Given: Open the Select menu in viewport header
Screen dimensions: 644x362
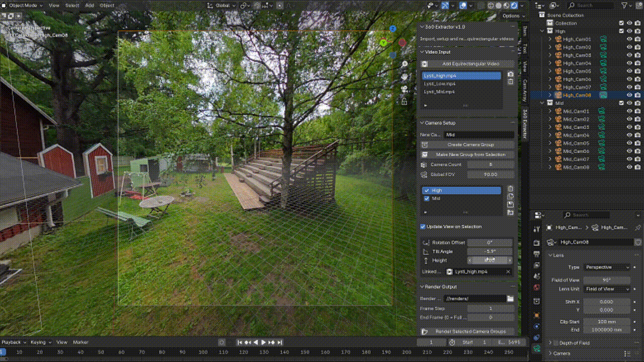Looking at the screenshot, I should 72,6.
